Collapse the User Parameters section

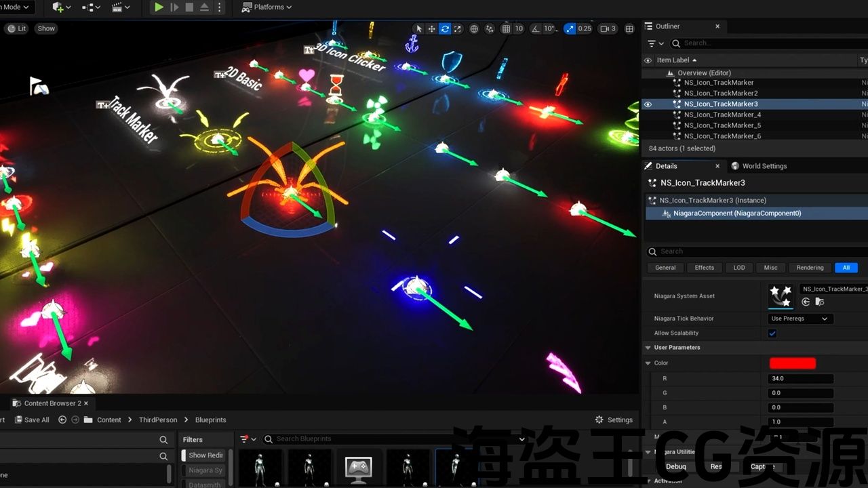(x=648, y=348)
